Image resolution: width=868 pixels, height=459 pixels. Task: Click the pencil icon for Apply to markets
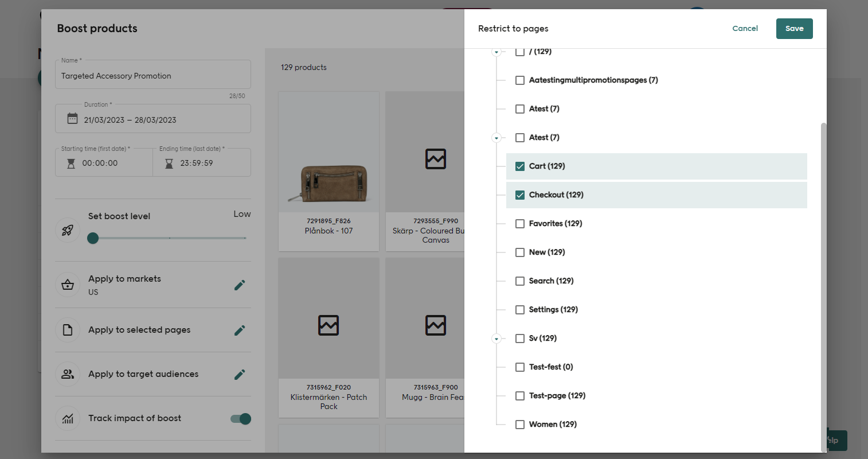240,285
